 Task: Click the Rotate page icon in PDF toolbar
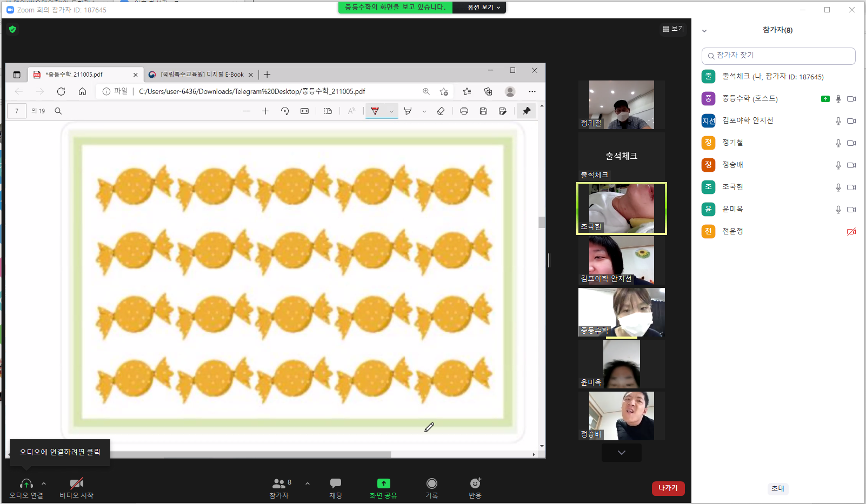tap(285, 111)
